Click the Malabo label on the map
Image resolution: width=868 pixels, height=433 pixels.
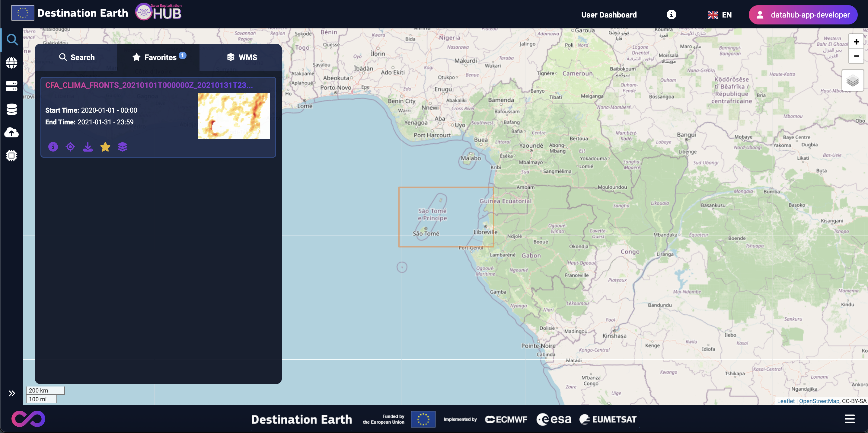(x=471, y=158)
